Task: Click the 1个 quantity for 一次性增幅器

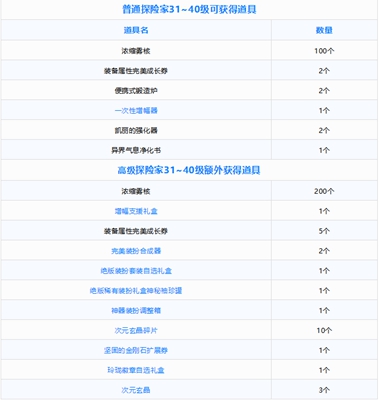Action: click(324, 110)
